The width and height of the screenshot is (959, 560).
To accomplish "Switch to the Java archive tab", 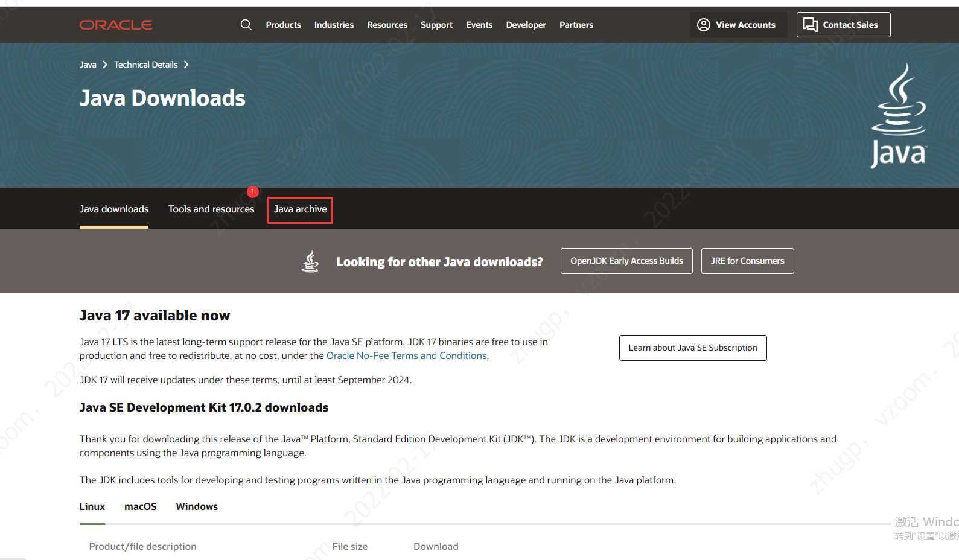I will click(x=300, y=209).
